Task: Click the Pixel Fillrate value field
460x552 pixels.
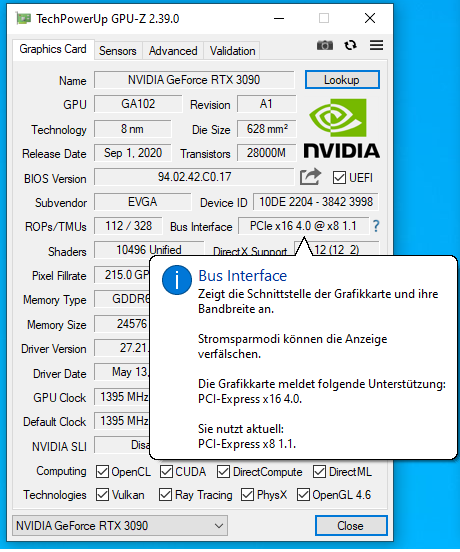Action: coord(122,275)
